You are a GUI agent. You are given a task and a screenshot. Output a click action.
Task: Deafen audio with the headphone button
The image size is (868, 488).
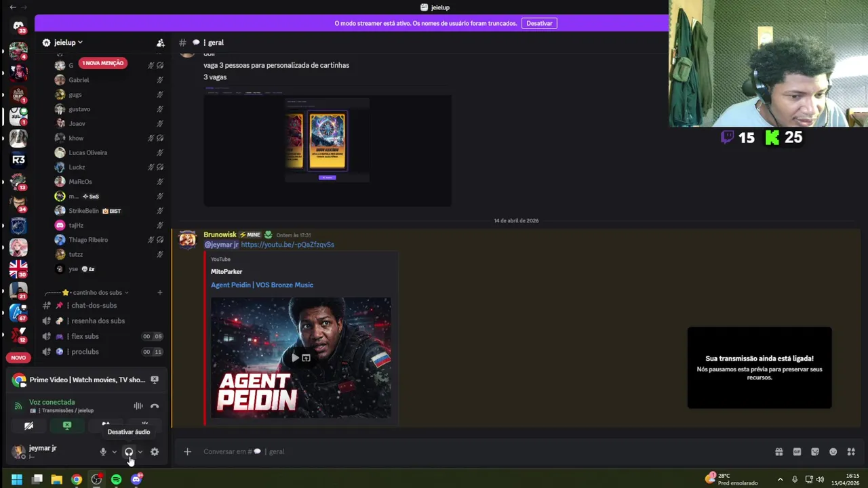coord(129,452)
